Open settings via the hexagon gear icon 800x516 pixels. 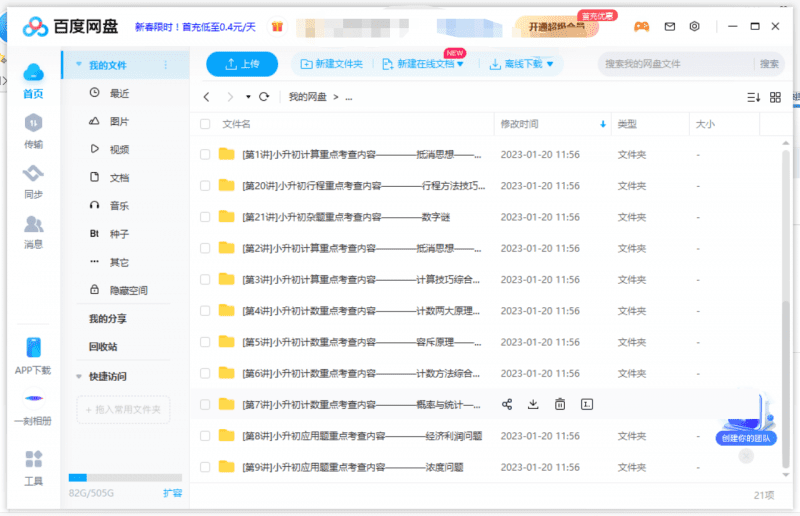[695, 26]
